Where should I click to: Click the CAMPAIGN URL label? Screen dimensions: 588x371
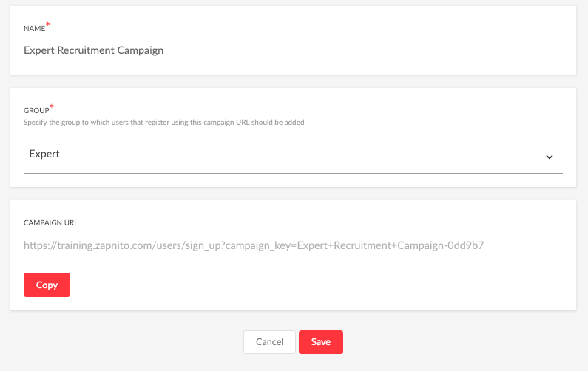50,222
